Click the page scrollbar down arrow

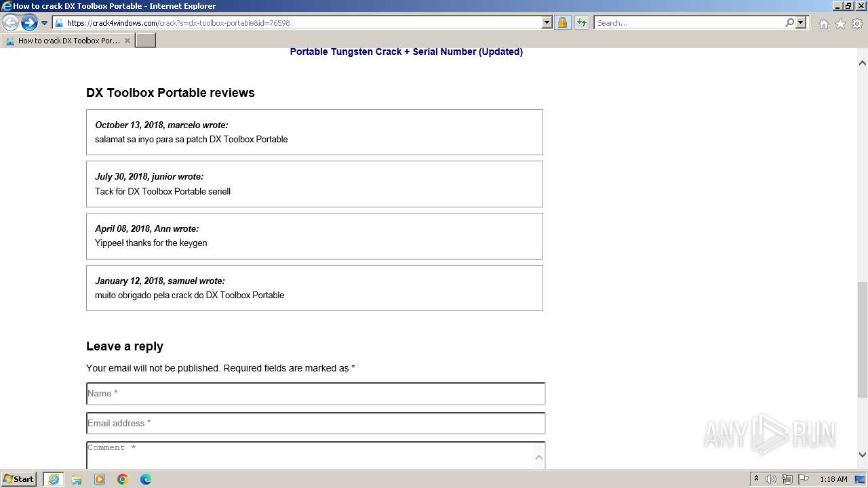[863, 455]
